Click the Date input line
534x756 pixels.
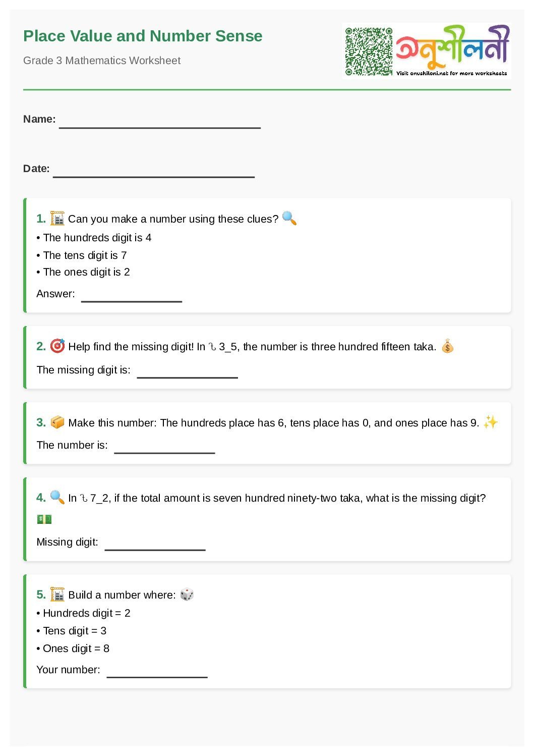pos(153,172)
